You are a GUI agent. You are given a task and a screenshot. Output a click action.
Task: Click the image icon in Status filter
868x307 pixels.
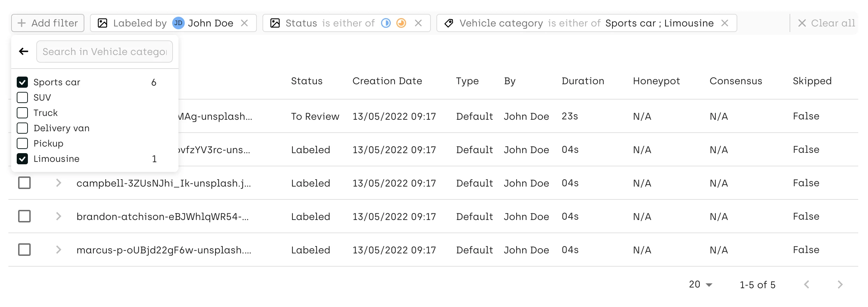click(x=275, y=23)
